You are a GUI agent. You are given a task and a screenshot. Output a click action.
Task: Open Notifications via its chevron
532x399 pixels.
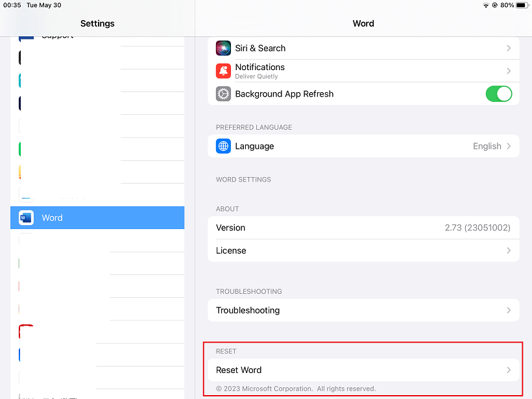tap(509, 71)
